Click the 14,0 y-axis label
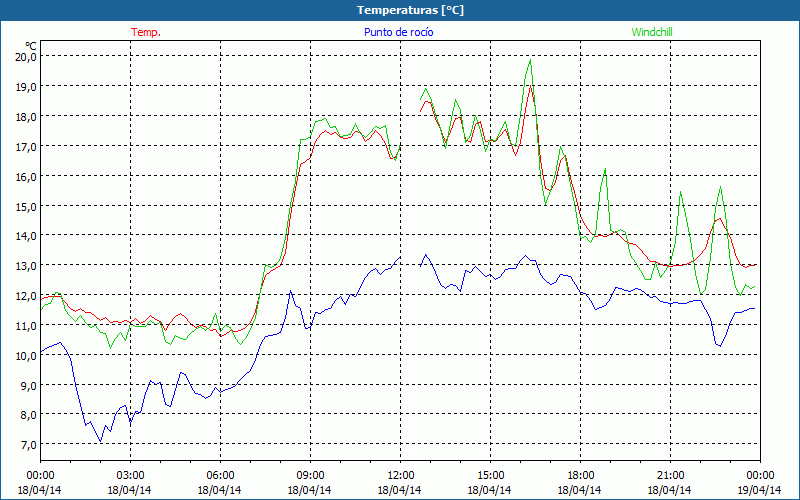800x500 pixels. (x=27, y=236)
